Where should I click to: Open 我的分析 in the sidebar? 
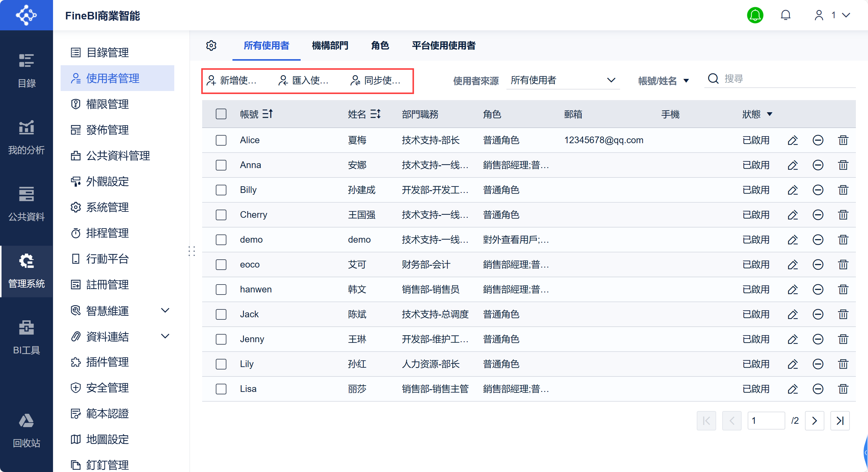point(26,137)
